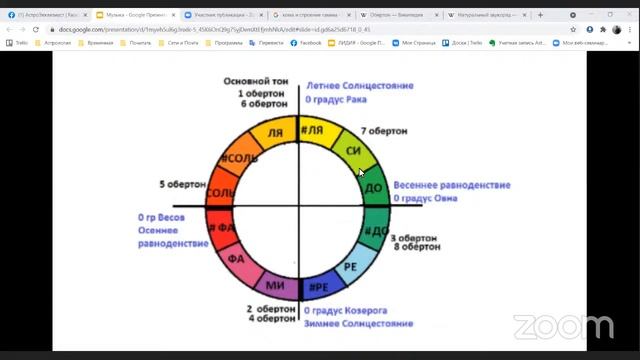Click the dark blue #РЕ segment

321,287
